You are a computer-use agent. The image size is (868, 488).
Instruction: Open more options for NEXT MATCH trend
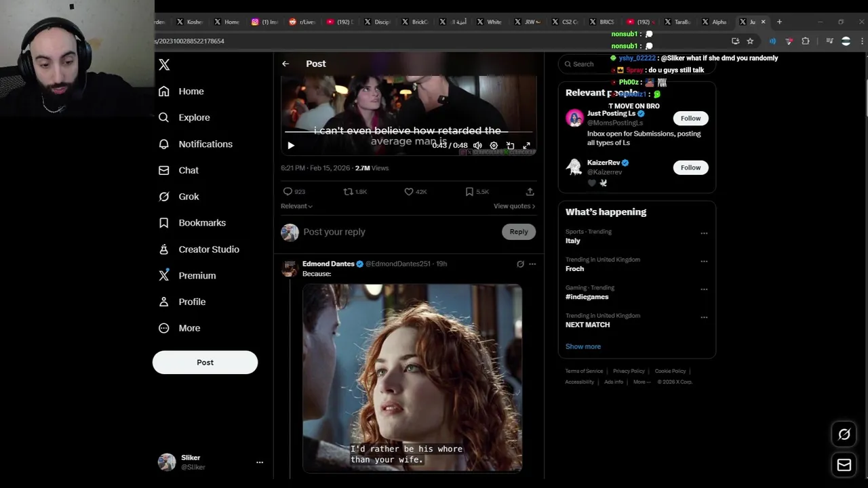(704, 317)
